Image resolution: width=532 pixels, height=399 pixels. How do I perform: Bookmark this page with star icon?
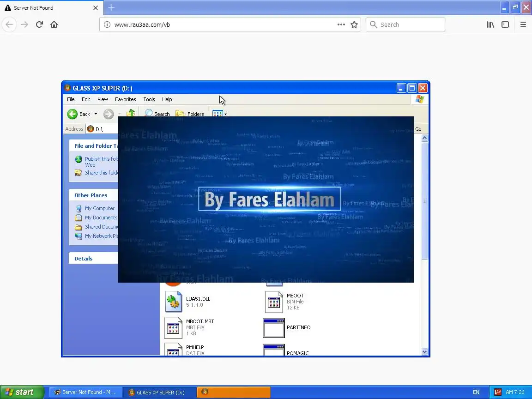pyautogui.click(x=354, y=24)
